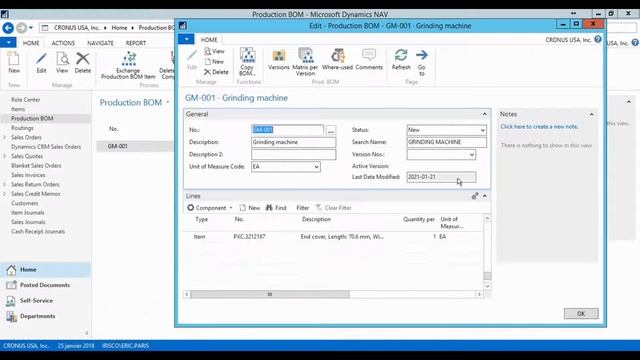Open Item Journals in the navigation pane

point(27,213)
